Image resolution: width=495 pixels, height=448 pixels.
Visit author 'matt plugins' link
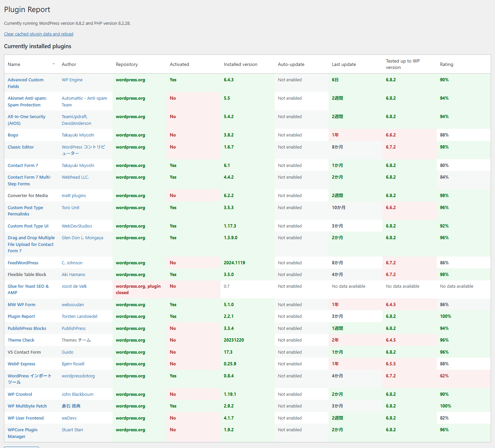tap(74, 195)
